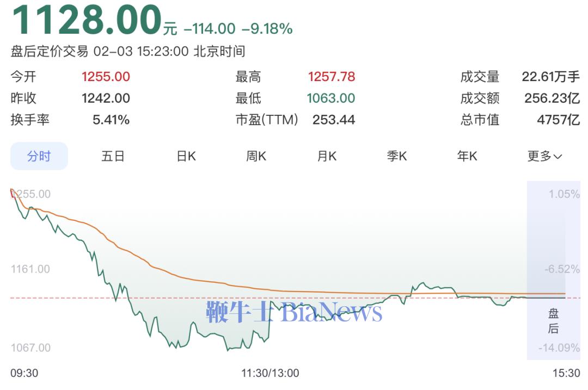The image size is (588, 390).
Task: Expand the 更多 dropdown menu
Action: coord(544,157)
